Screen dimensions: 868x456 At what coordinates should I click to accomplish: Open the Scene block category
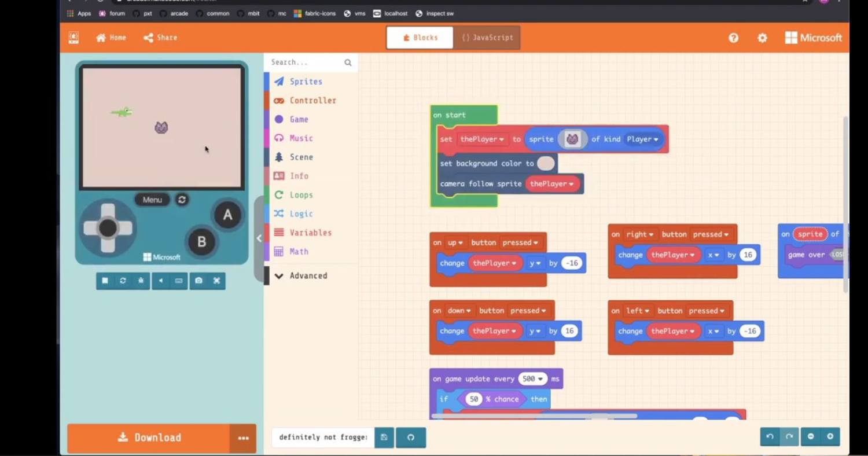pos(311,157)
